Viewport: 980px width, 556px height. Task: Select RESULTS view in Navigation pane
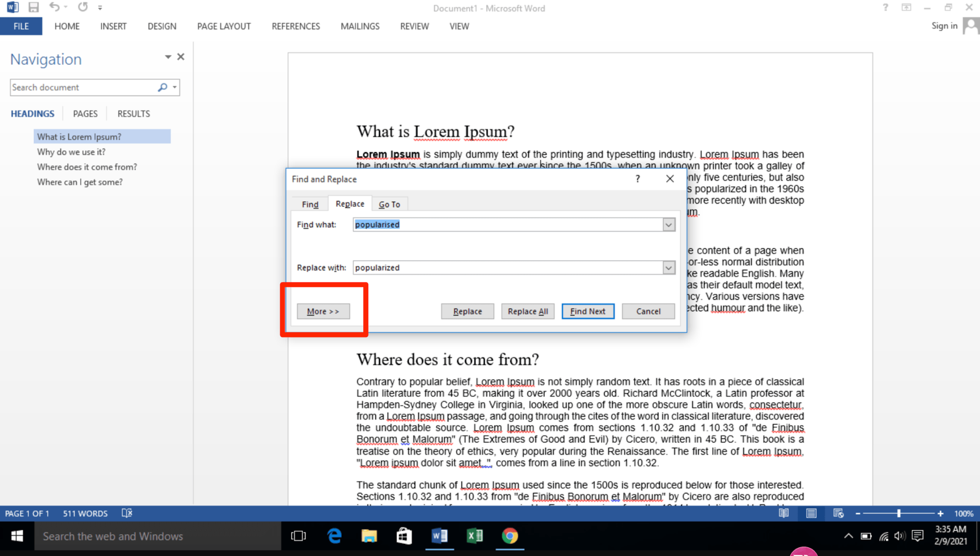pos(133,113)
